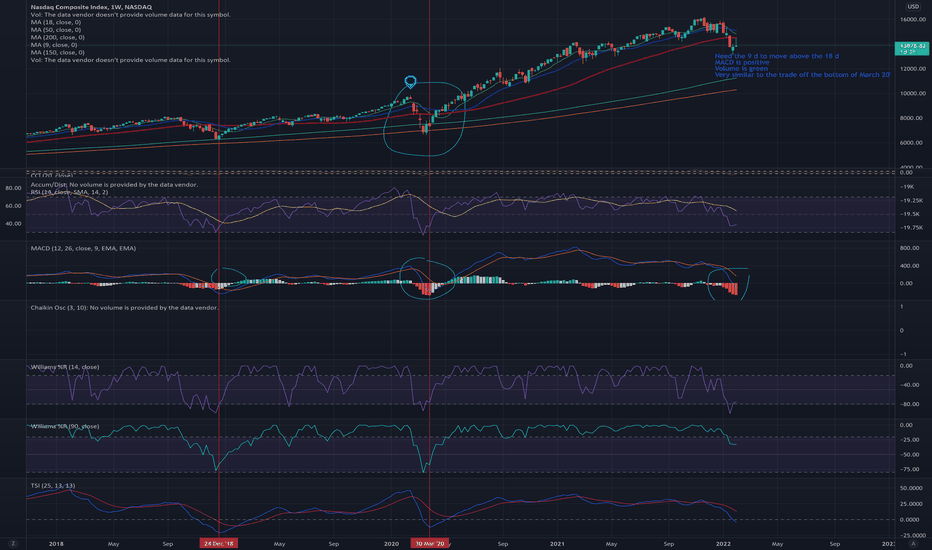Click the Accum/Dist indicator label
The image size is (932, 550).
pos(114,185)
